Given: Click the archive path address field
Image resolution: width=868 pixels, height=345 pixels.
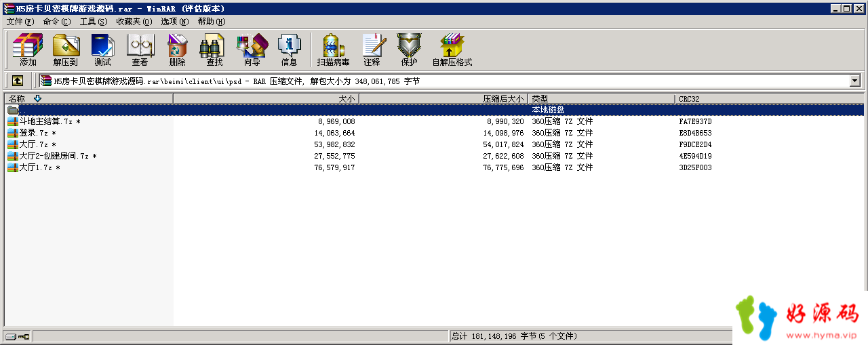Looking at the screenshot, I should click(450, 81).
